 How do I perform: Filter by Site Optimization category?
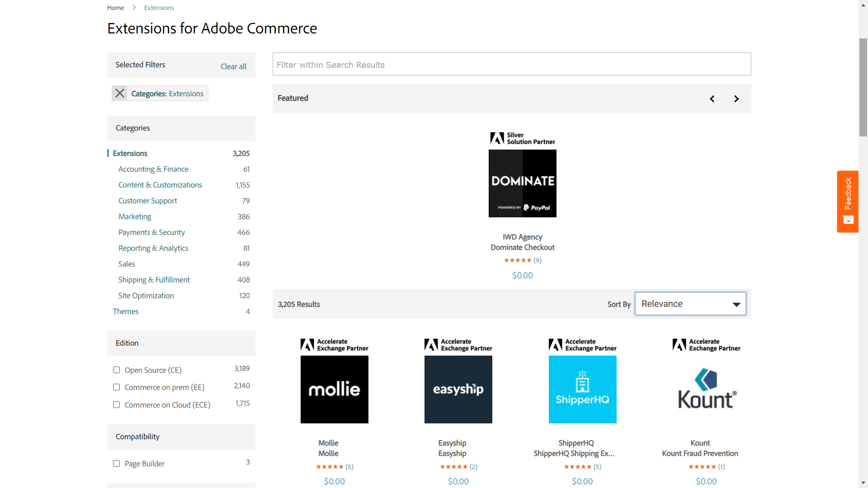click(146, 296)
